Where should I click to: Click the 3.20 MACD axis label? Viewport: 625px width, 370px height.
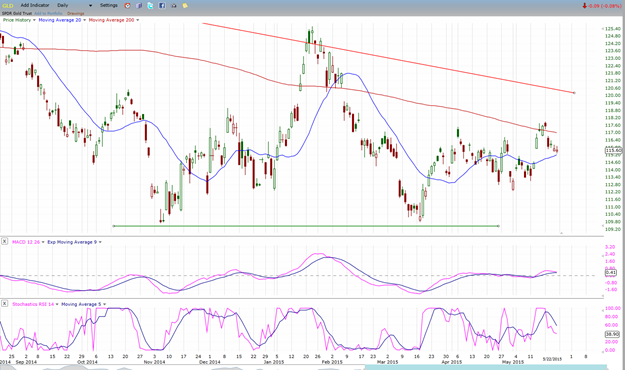[610, 247]
